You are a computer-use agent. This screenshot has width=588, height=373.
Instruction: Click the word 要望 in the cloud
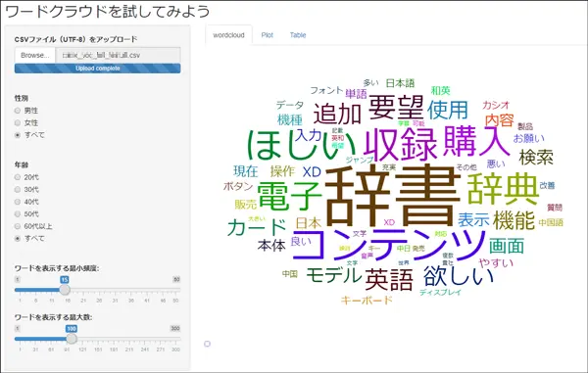coord(396,107)
